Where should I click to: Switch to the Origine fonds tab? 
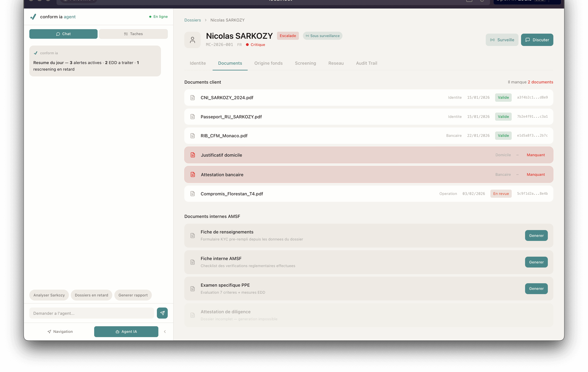(x=268, y=63)
